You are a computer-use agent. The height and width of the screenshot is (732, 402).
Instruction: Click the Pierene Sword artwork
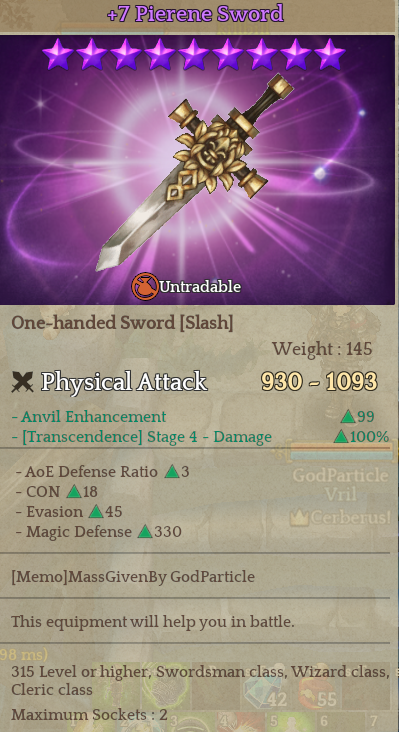195,172
